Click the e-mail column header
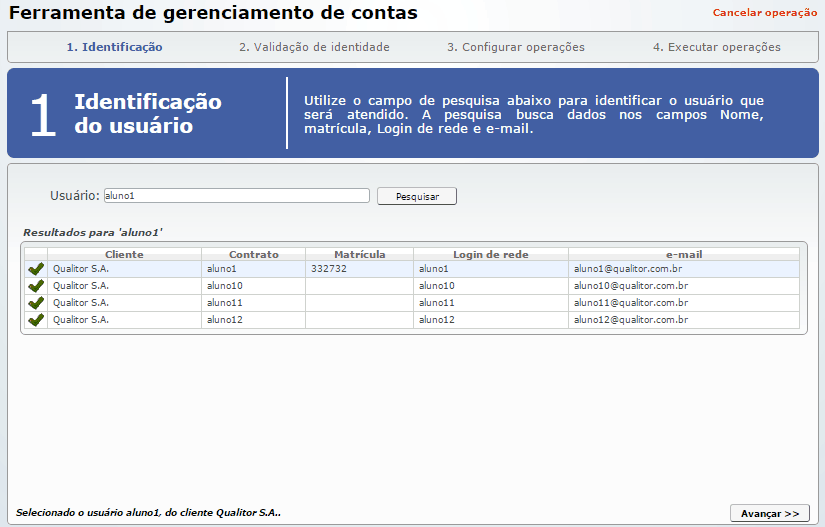 683,255
